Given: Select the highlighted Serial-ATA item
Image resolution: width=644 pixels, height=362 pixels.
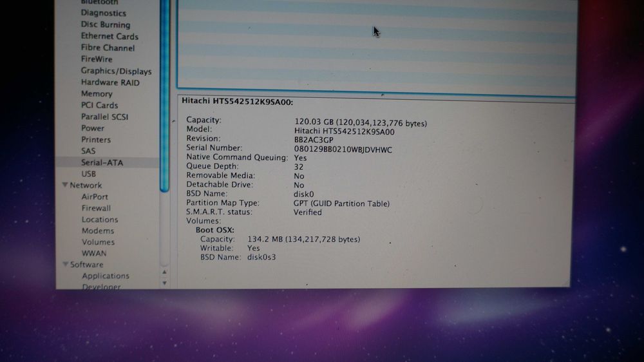Looking at the screenshot, I should (102, 162).
